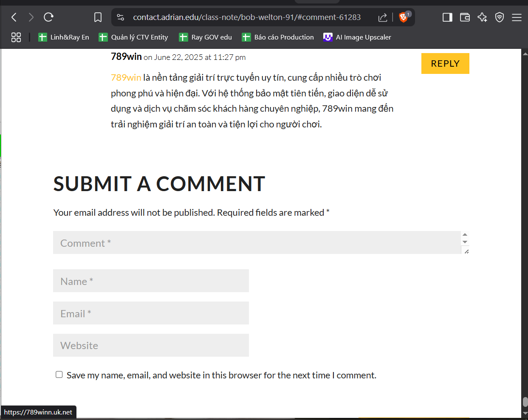Viewport: 528px width, 420px height.
Task: Reload the current page
Action: pyautogui.click(x=48, y=17)
